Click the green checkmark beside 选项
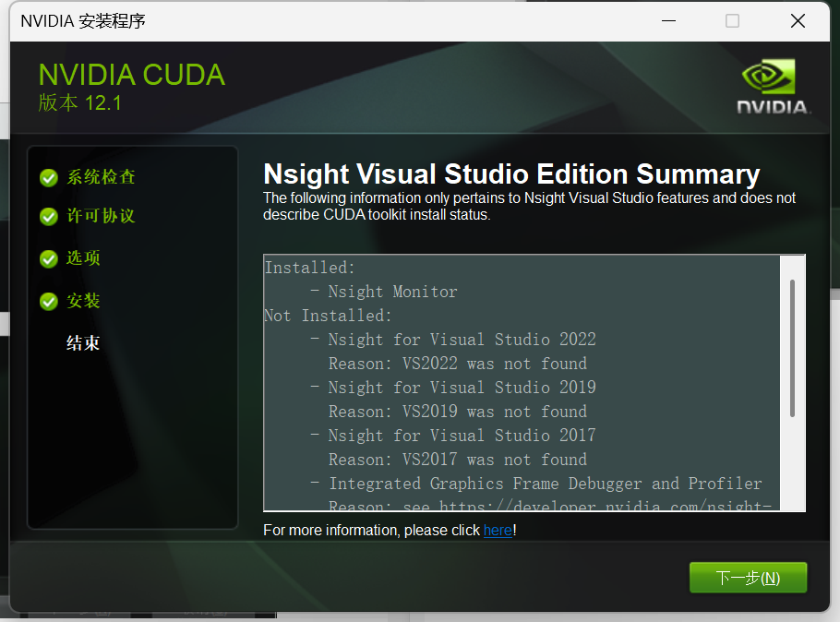The image size is (840, 622). [x=49, y=258]
